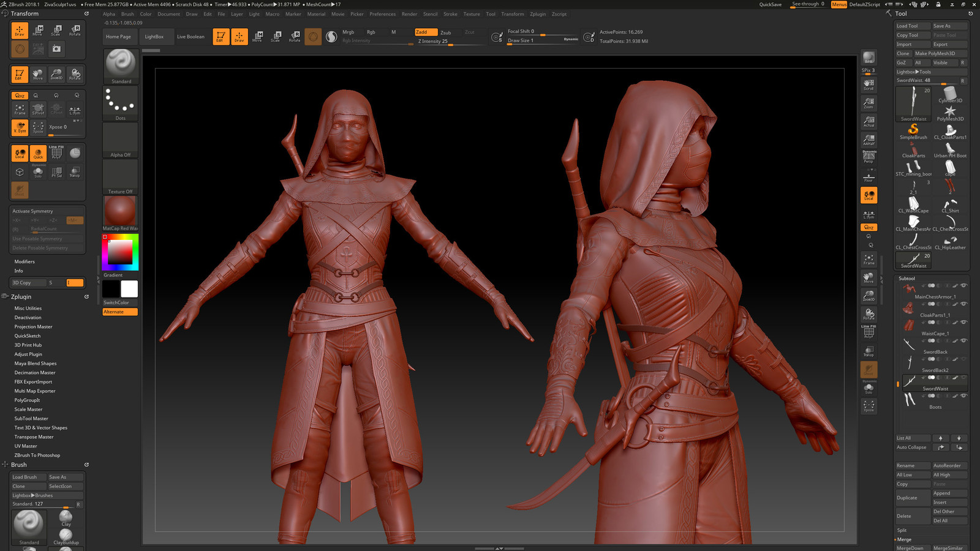Click the sphere material icon beside Live Boolean
This screenshot has height=551, width=980.
coord(331,37)
